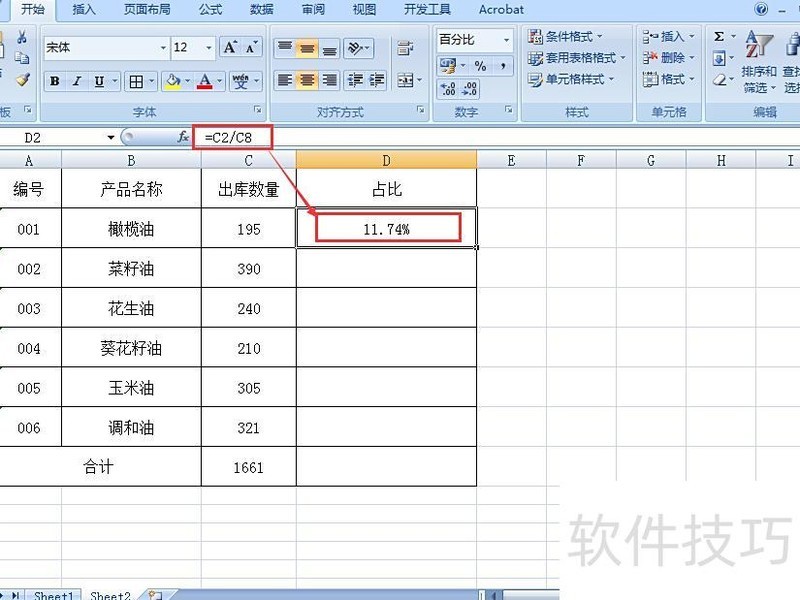This screenshot has height=600, width=800.
Task: Apply the percent style icon
Action: click(x=482, y=66)
